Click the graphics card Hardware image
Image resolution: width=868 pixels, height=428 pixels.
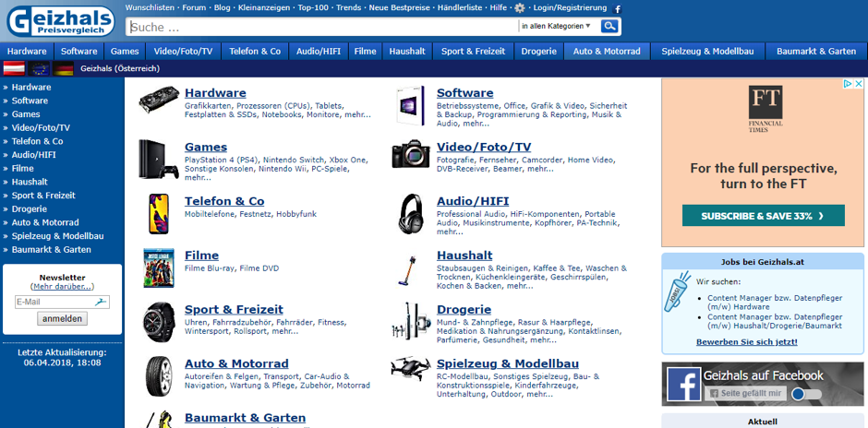click(159, 99)
